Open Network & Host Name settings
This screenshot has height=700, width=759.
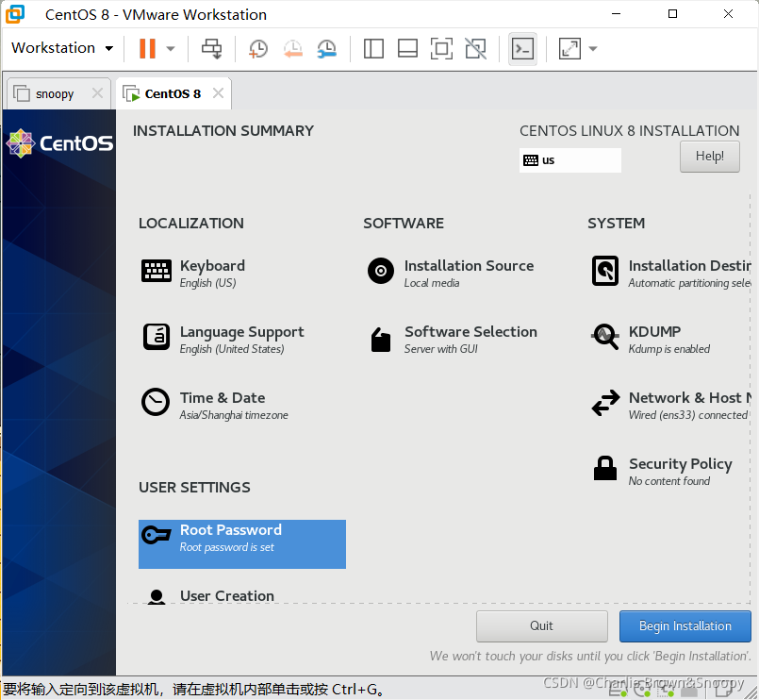tap(671, 405)
